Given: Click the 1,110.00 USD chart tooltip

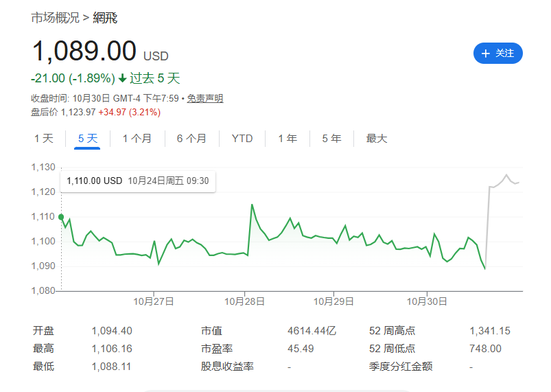Looking at the screenshot, I should (137, 181).
